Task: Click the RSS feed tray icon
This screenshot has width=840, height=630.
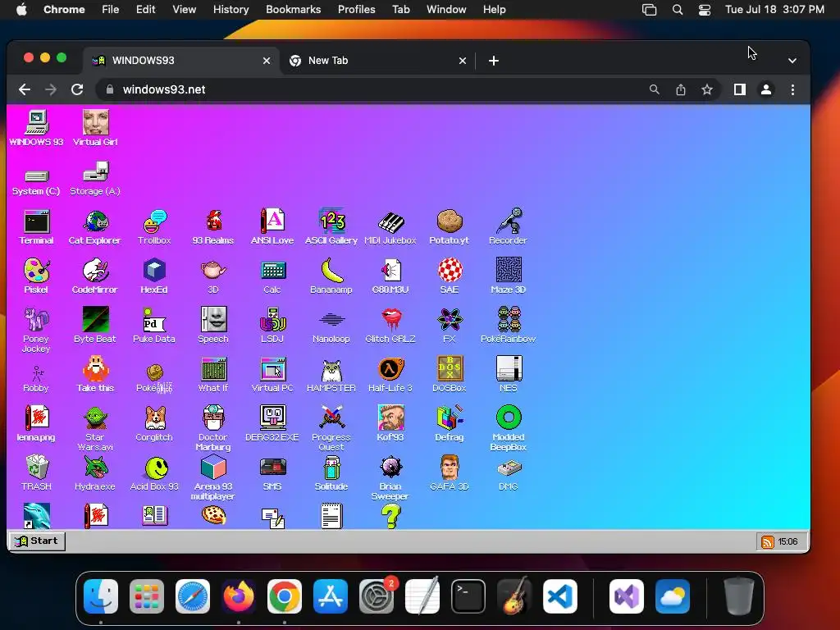Action: [767, 541]
